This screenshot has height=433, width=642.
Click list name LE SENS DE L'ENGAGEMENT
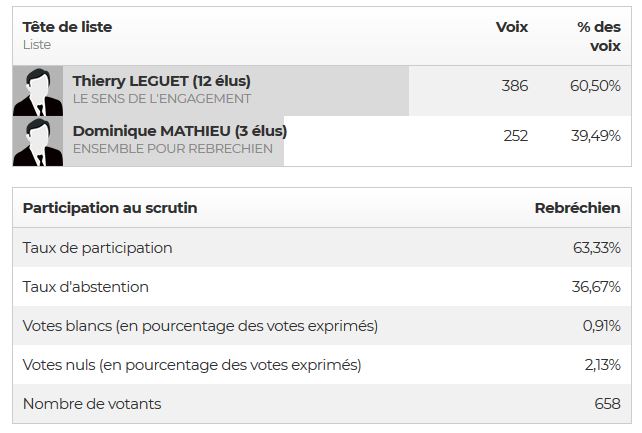coord(161,99)
